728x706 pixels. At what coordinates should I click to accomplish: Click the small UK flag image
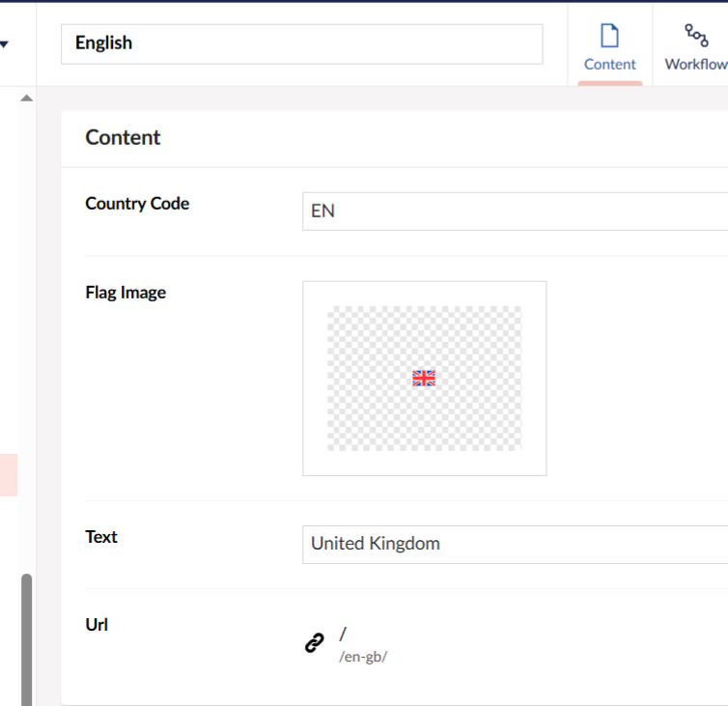[x=424, y=378]
